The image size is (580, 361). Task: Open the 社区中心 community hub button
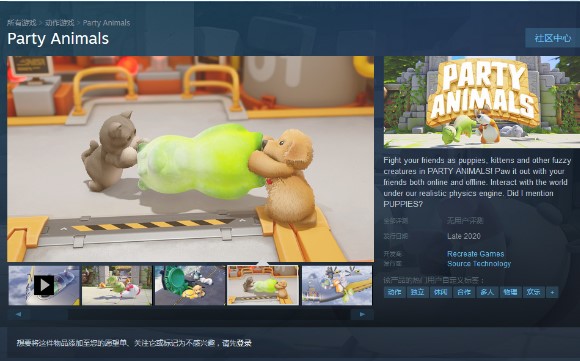553,38
